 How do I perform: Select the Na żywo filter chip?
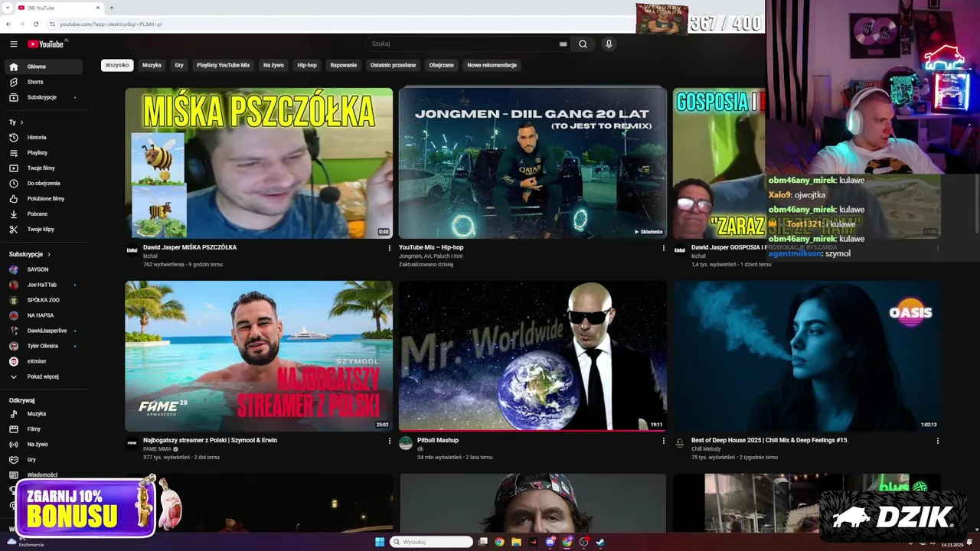273,65
